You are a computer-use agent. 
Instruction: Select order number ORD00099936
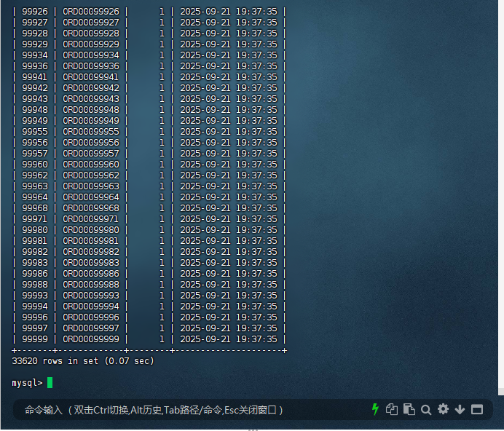[91, 66]
